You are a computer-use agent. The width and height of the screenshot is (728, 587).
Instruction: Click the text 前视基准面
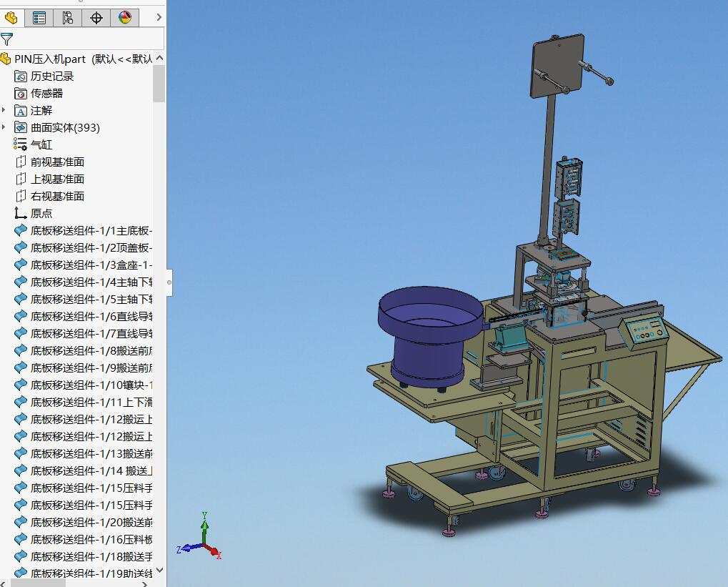pos(58,162)
